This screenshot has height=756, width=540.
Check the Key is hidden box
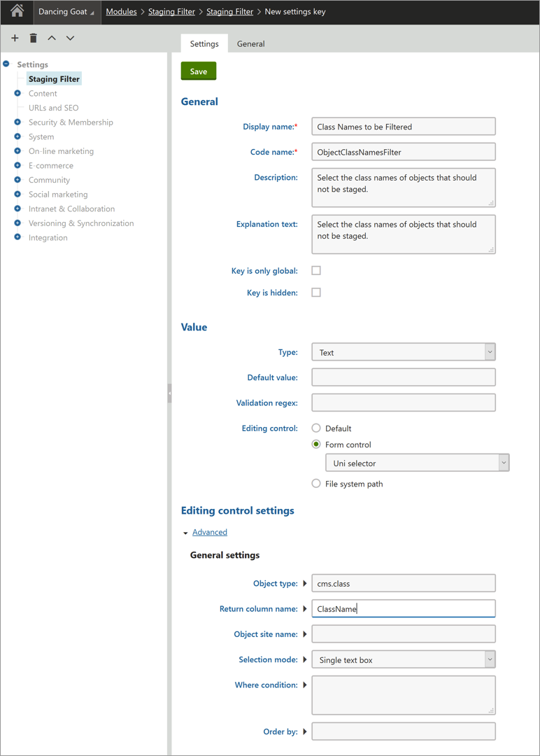[x=316, y=292]
